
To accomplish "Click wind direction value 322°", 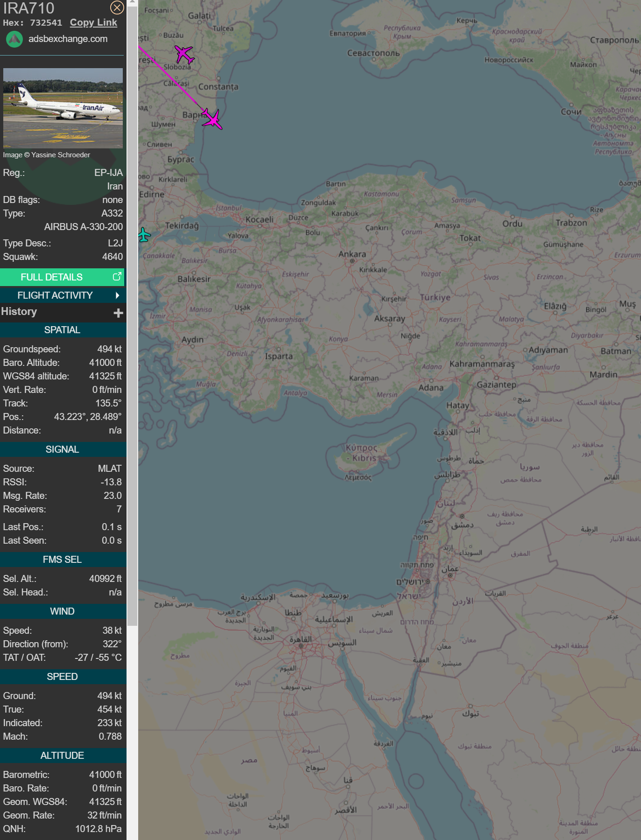I will pos(112,644).
